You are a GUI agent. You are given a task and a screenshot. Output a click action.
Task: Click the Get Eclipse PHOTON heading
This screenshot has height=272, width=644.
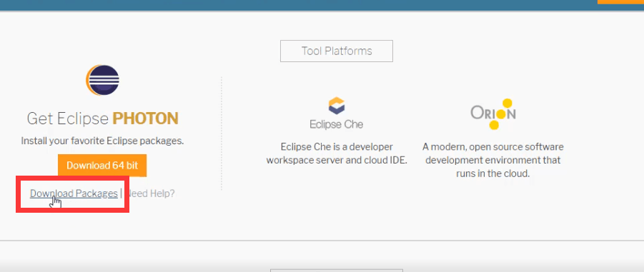click(x=102, y=119)
